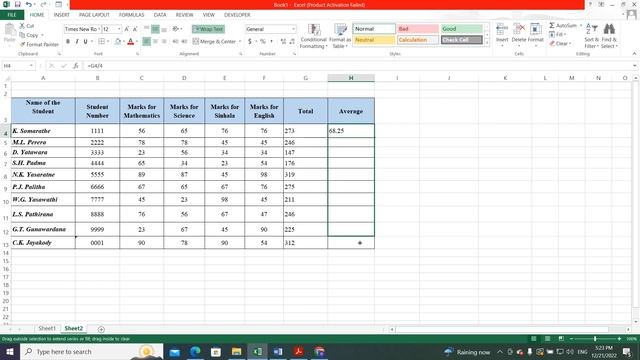Screen dimensions: 640x360
Task: Switch to the PAGE LAYOUT tab
Action: point(94,15)
